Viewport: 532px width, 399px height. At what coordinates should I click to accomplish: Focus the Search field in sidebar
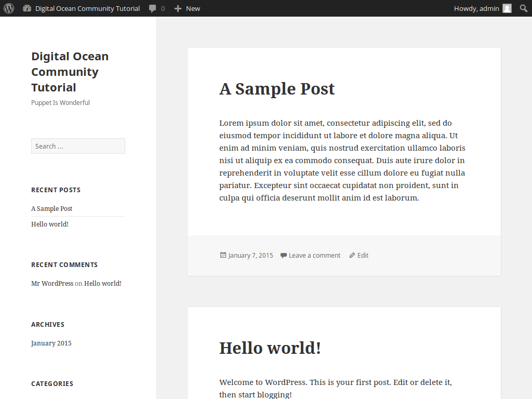coord(78,146)
